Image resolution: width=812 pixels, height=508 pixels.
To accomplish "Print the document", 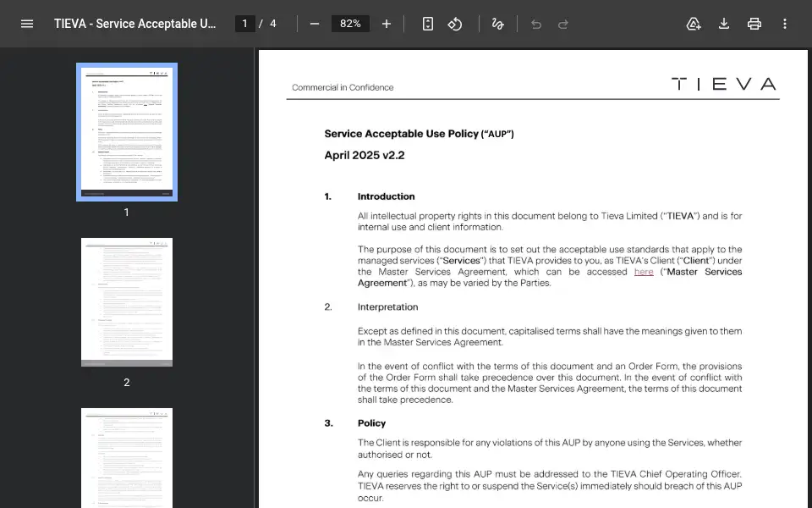I will pyautogui.click(x=754, y=24).
